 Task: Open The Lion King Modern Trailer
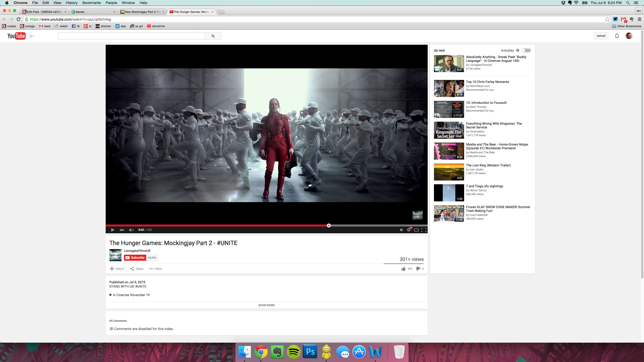click(488, 165)
